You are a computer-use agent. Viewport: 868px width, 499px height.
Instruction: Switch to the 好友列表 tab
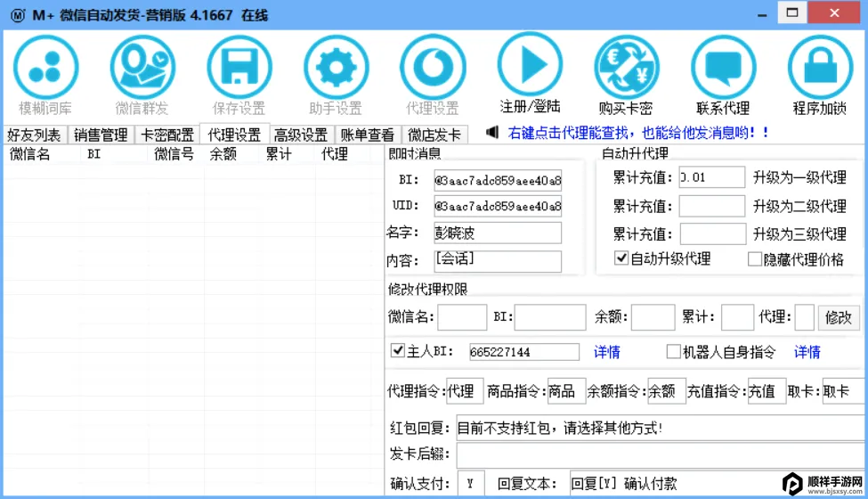tap(35, 135)
